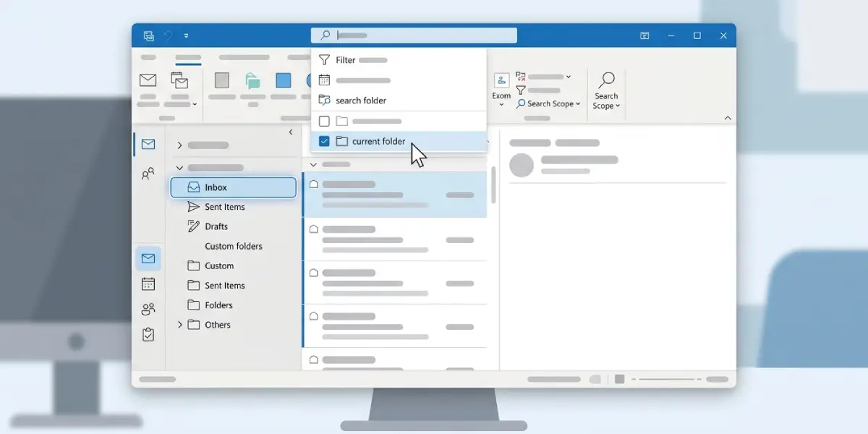The image size is (868, 434).
Task: Click the undo arrow in title bar
Action: pyautogui.click(x=169, y=35)
